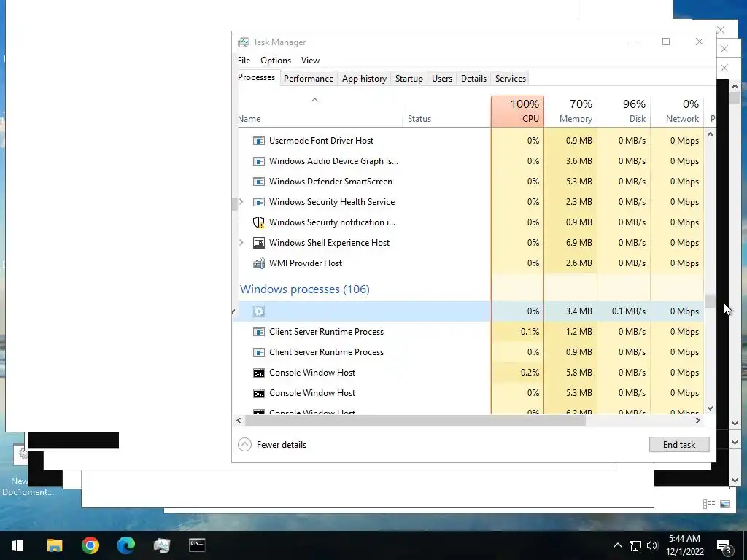747x560 pixels.
Task: Expand the Windows Security Health Service row
Action: 241,202
